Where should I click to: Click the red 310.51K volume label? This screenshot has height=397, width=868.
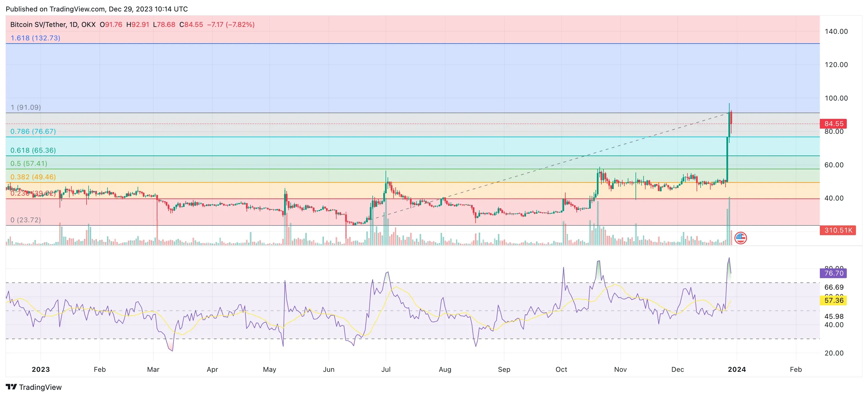tap(838, 230)
